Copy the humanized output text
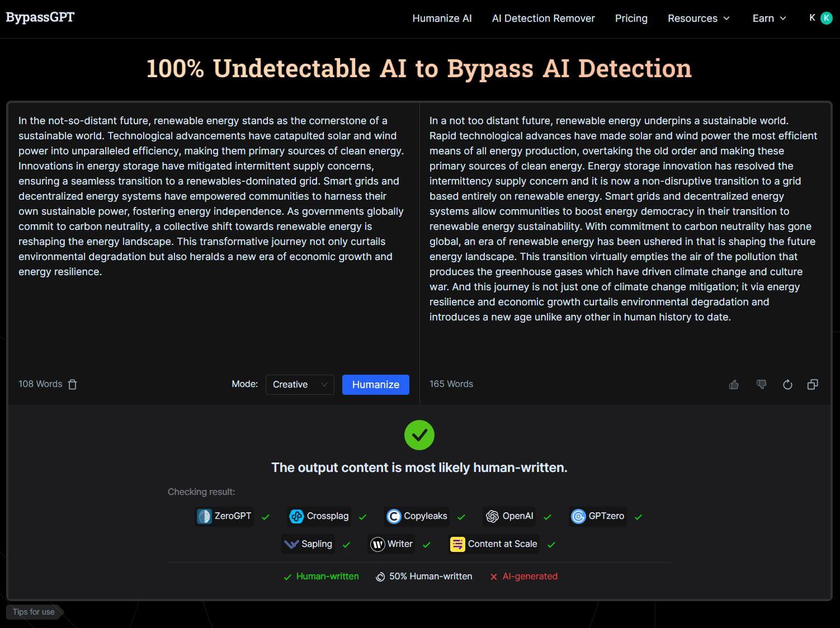 (813, 384)
